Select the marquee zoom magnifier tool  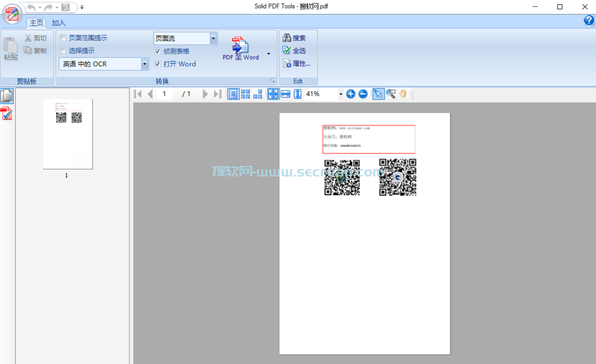coord(391,94)
